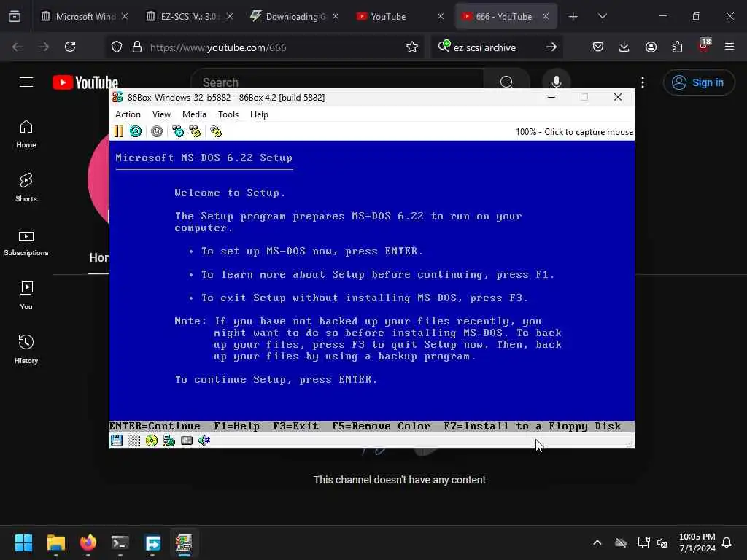
Task: Click inside the MS-DOS Setup emulator screen
Action: [371, 286]
